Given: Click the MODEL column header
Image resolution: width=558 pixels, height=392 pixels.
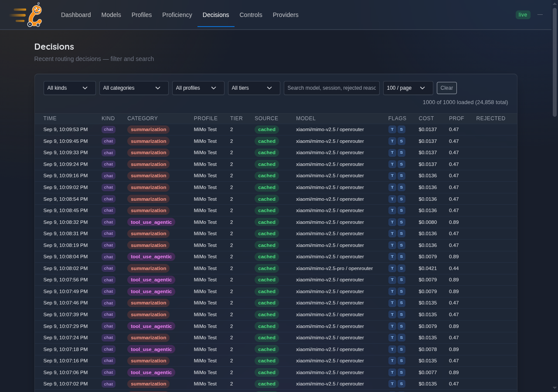Looking at the screenshot, I should [306, 118].
